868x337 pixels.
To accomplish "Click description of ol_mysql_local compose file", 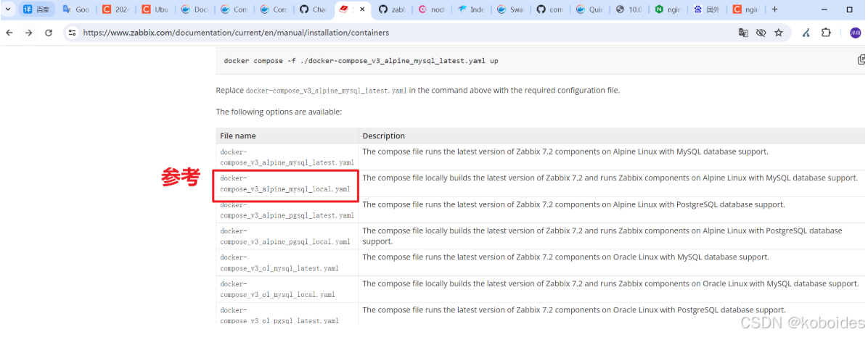I will (x=610, y=283).
